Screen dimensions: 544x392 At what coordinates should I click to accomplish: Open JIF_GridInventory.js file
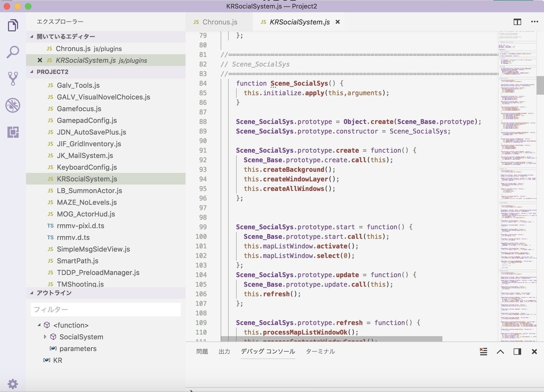(106, 144)
